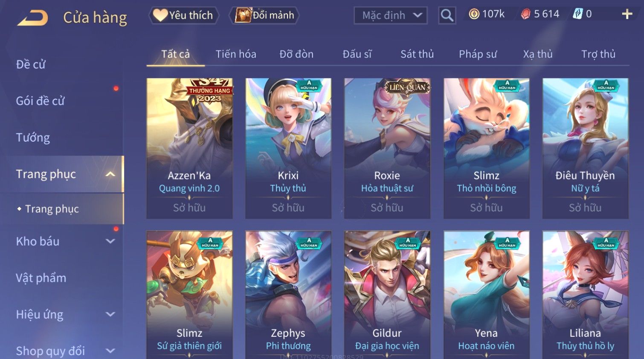Tap the red ruby currency icon
Screen dimensions: 644x359
point(525,14)
